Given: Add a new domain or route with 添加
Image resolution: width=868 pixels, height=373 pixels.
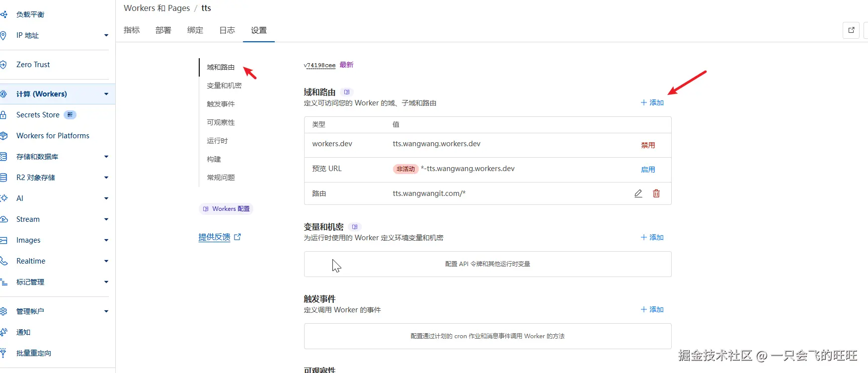Looking at the screenshot, I should [x=652, y=102].
